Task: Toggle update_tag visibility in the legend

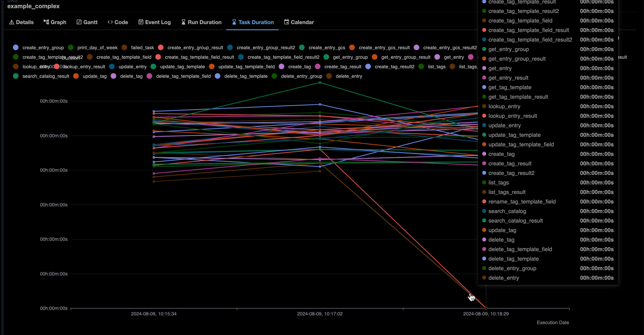Action: [x=94, y=76]
